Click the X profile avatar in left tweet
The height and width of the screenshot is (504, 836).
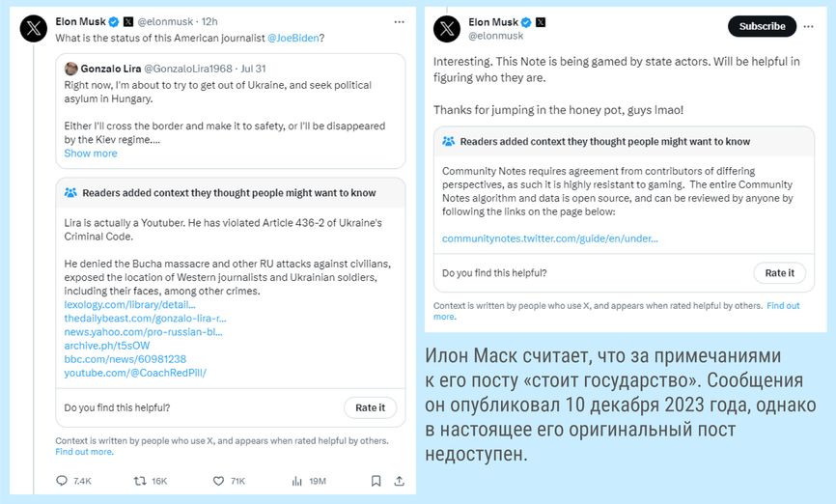pos(33,28)
